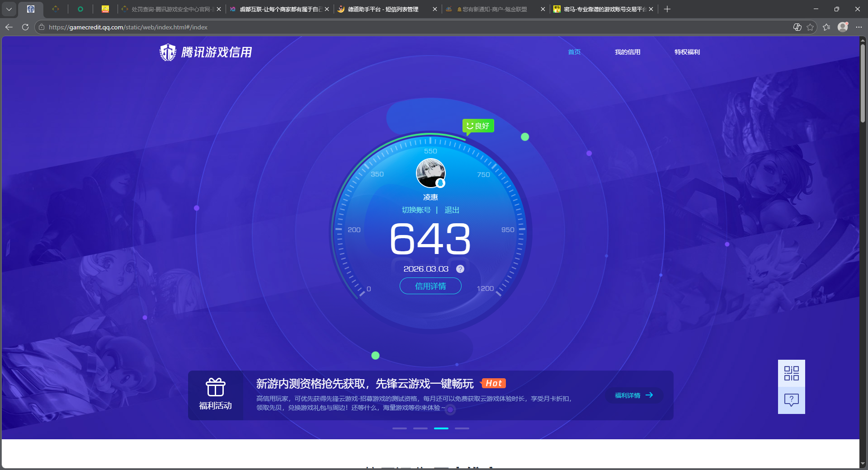868x470 pixels.
Task: Click the question mark next to the date
Action: tap(460, 269)
